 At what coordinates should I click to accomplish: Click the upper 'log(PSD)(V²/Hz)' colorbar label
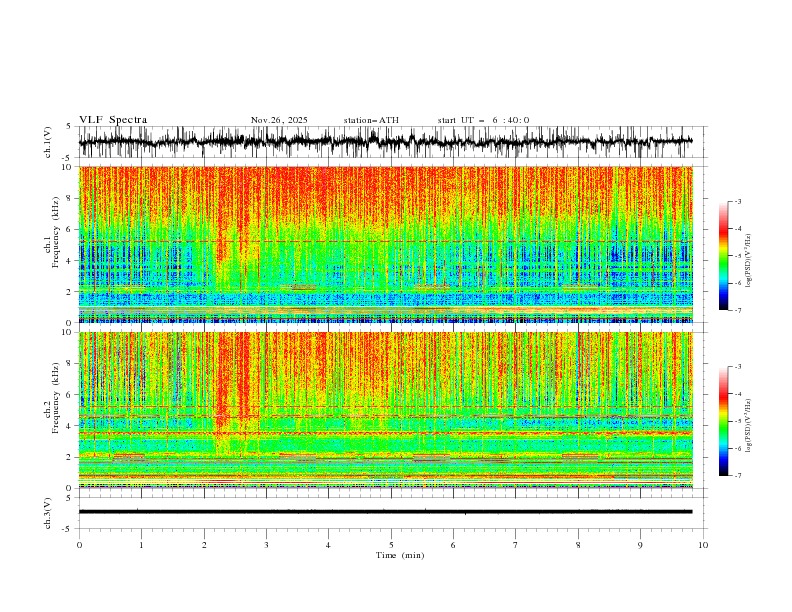coord(749,261)
